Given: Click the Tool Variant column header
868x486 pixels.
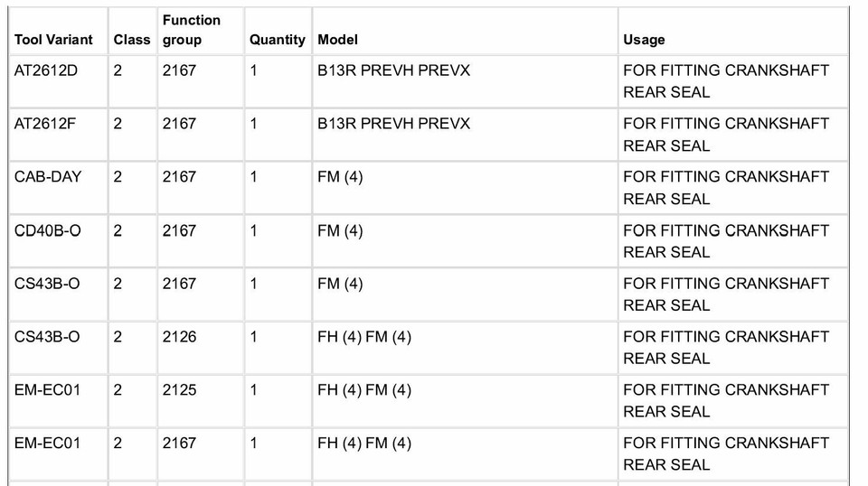Looking at the screenshot, I should coord(53,40).
